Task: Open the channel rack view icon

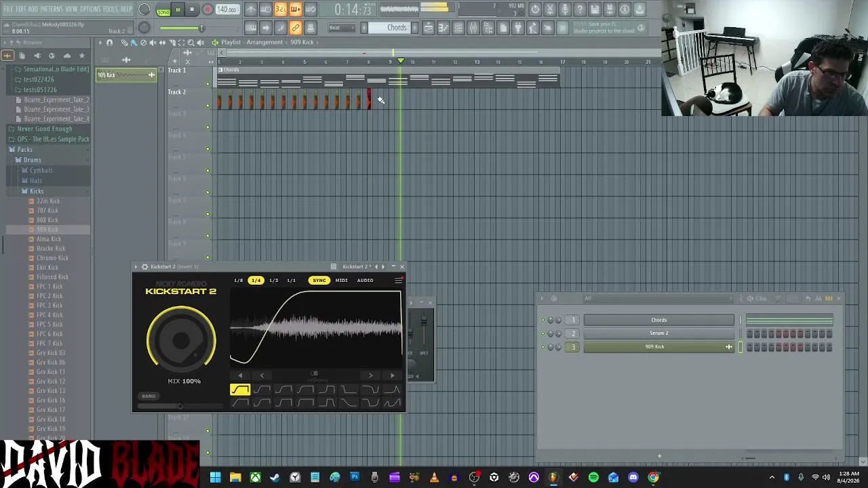Action: [x=458, y=28]
